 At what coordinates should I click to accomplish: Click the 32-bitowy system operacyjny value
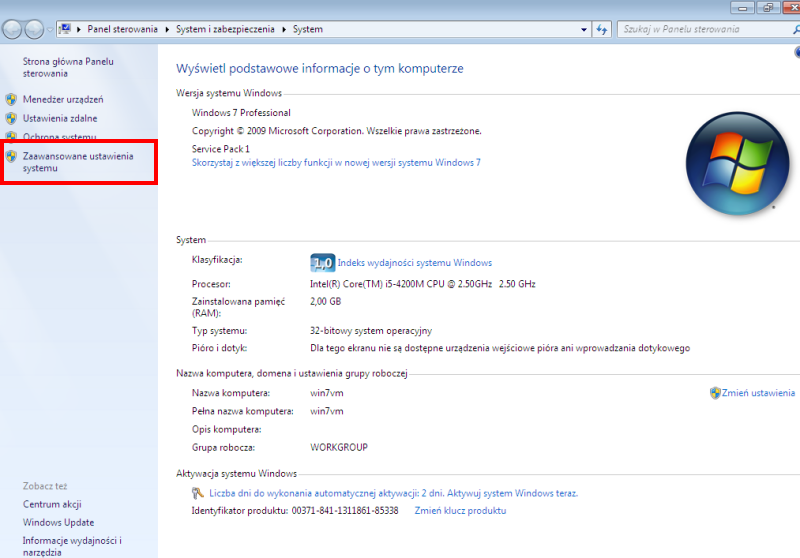coord(371,331)
